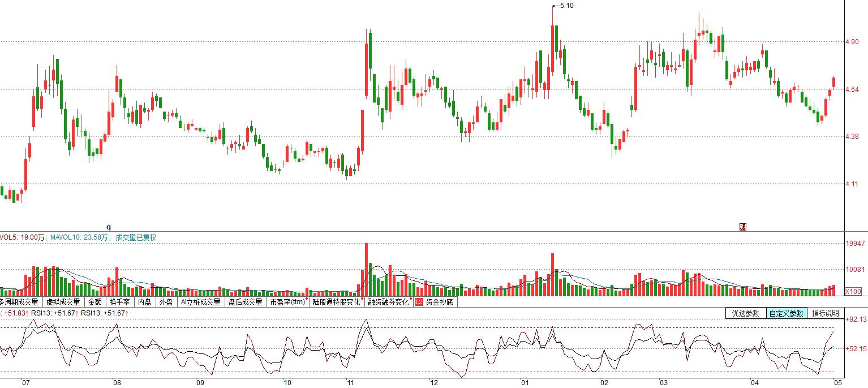Click the 4.38 price axis label
868x388 pixels.
[x=852, y=137]
